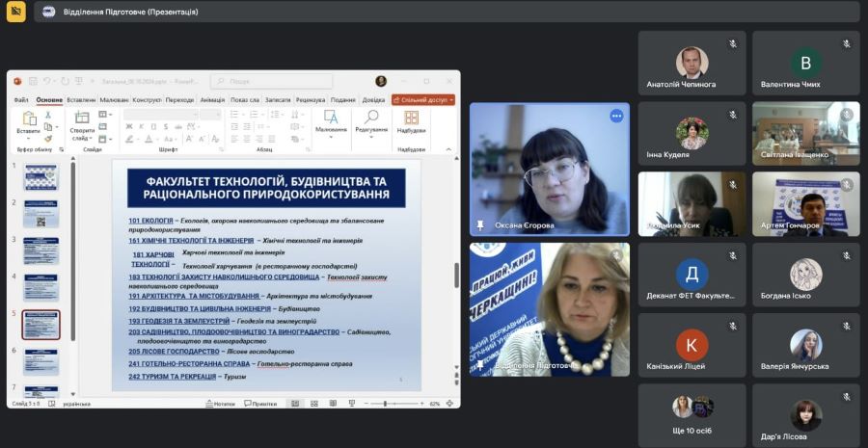Start slideshow from status bar icon

pos(351,404)
